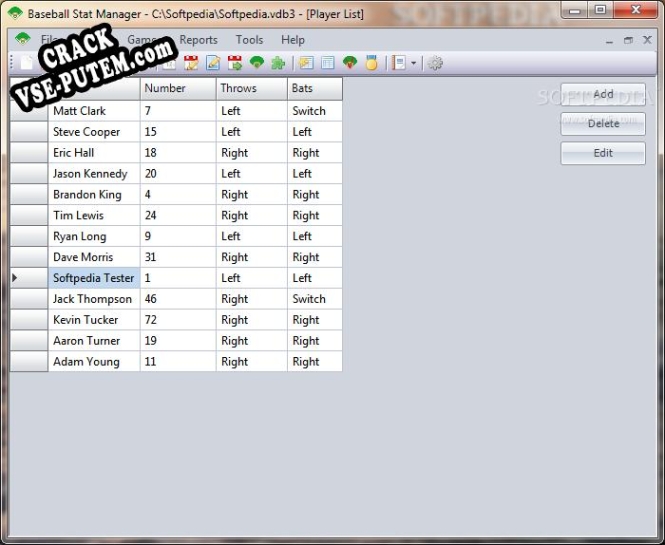
Task: Select player Dave Morris
Action: pyautogui.click(x=94, y=257)
